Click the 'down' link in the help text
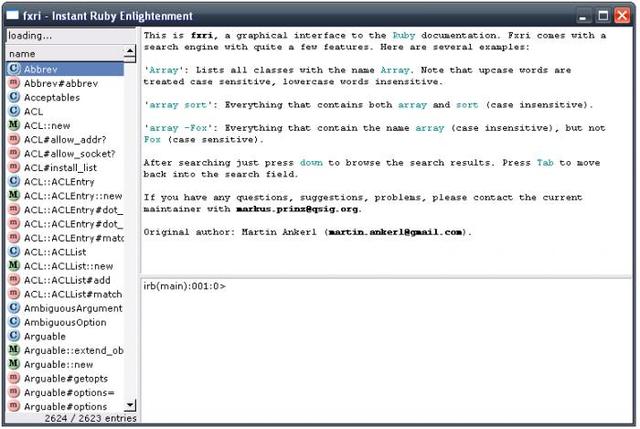640x429 pixels. pos(311,162)
